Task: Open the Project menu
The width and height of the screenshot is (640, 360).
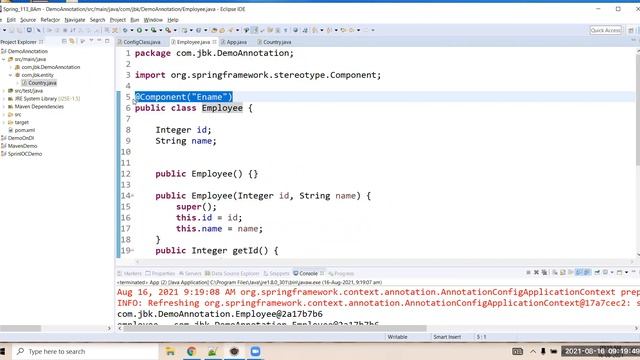Action: (118, 20)
